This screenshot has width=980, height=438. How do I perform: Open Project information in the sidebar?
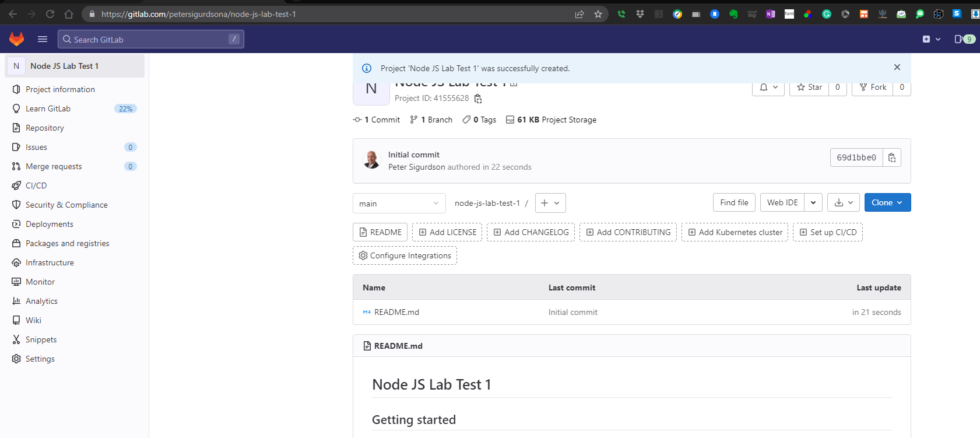75,89
